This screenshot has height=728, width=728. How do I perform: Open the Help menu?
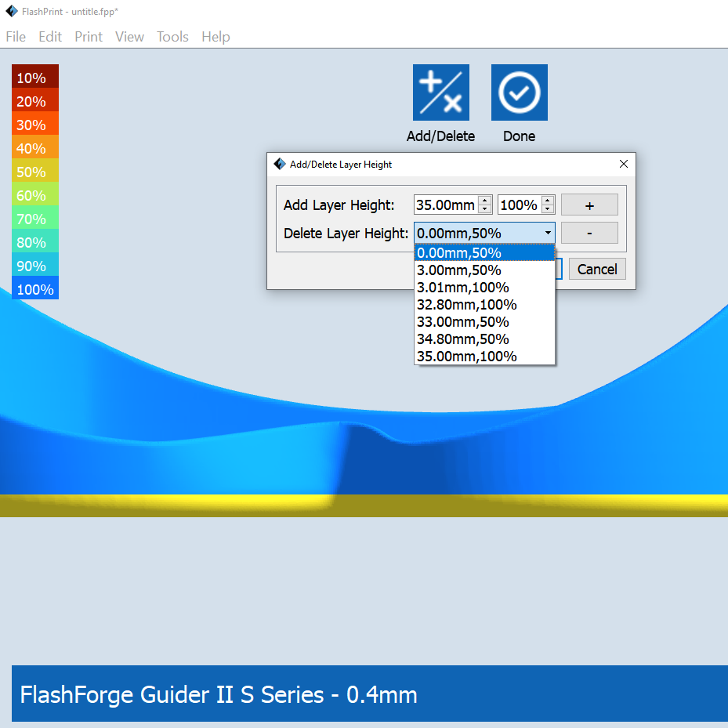pyautogui.click(x=216, y=37)
